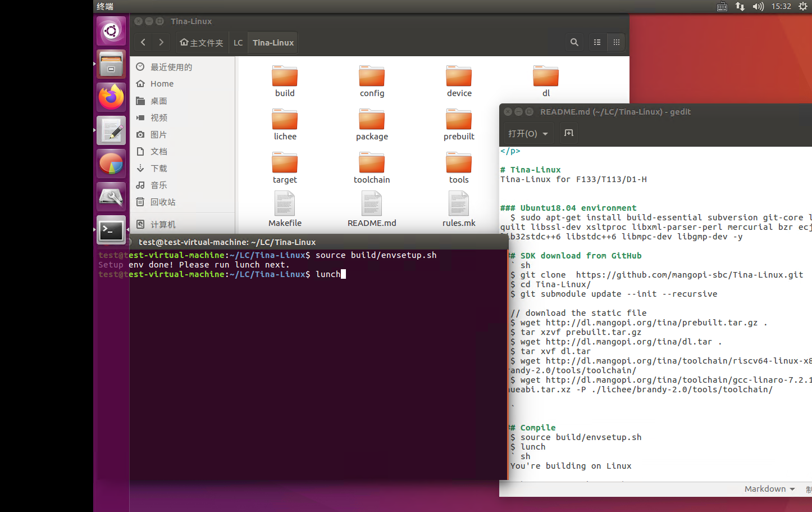The height and width of the screenshot is (512, 812).
Task: Go back in Files navigation
Action: [143, 42]
